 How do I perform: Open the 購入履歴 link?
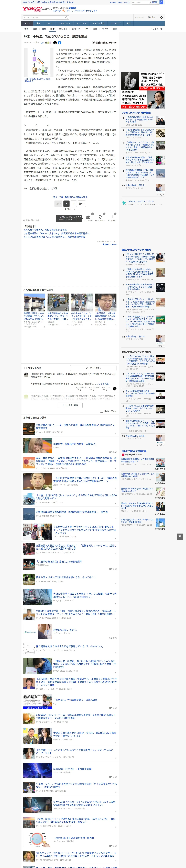tap(152, 18)
